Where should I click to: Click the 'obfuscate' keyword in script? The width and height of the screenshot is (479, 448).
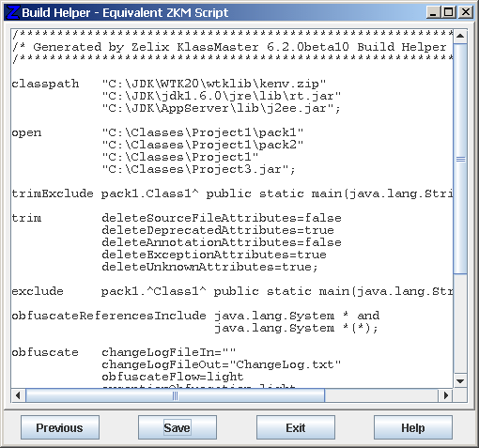click(45, 352)
